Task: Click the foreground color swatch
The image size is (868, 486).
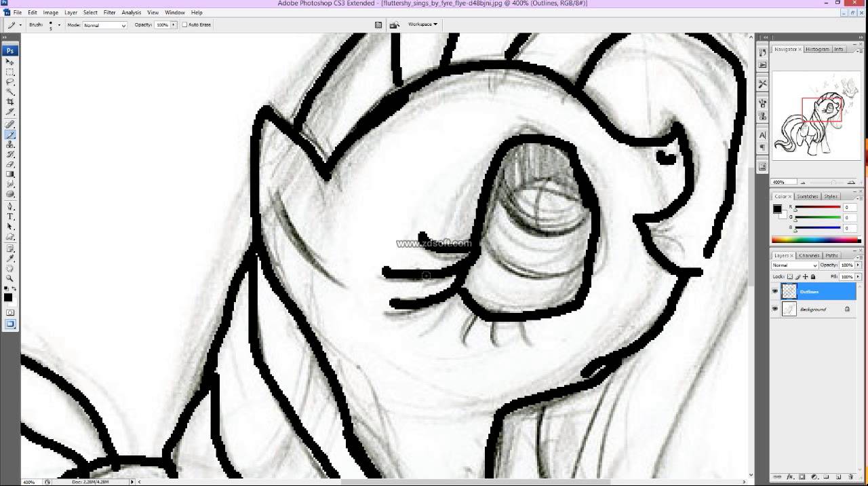Action: [x=9, y=297]
